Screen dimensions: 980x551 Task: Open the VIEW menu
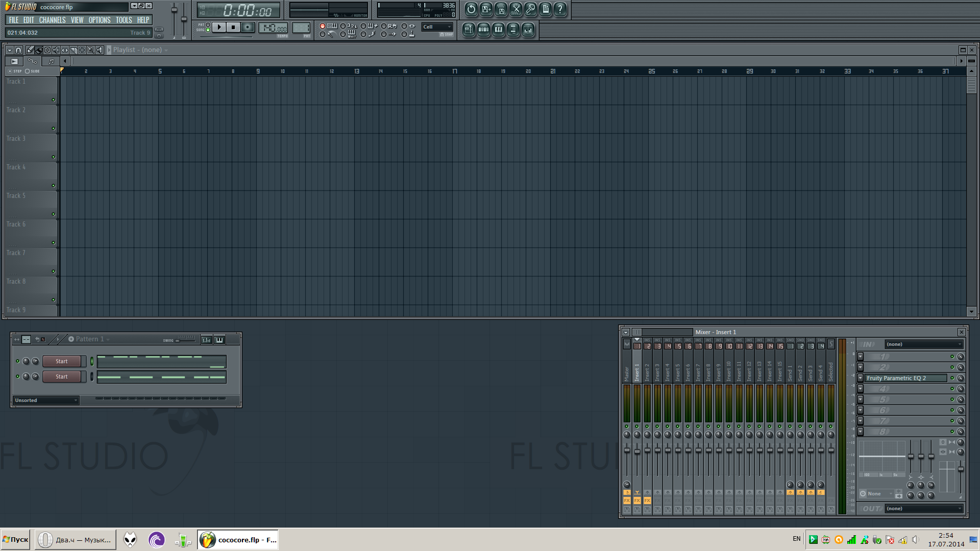(x=77, y=20)
